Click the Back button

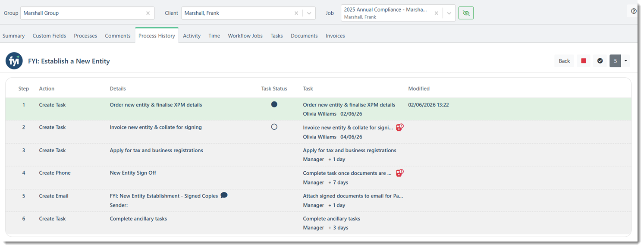pyautogui.click(x=564, y=61)
